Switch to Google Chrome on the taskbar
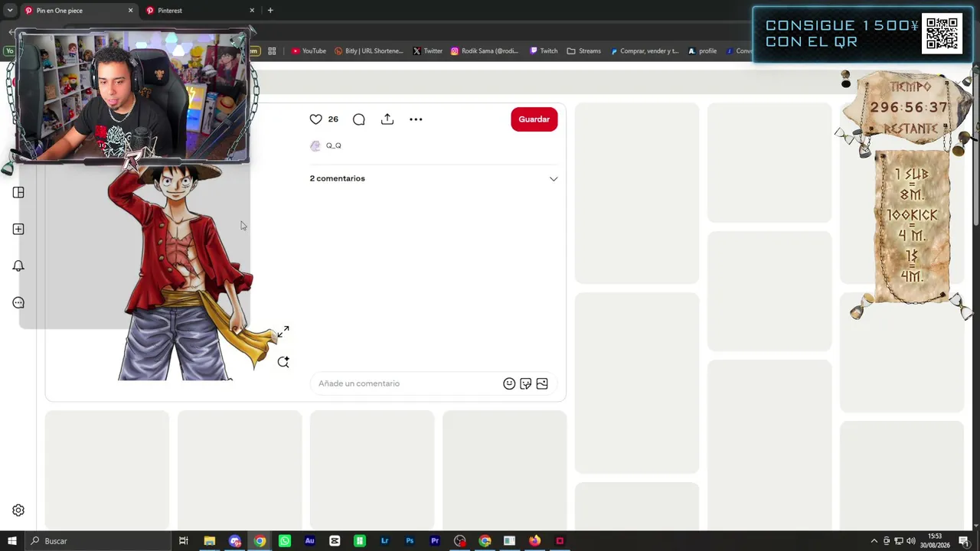 pyautogui.click(x=260, y=541)
